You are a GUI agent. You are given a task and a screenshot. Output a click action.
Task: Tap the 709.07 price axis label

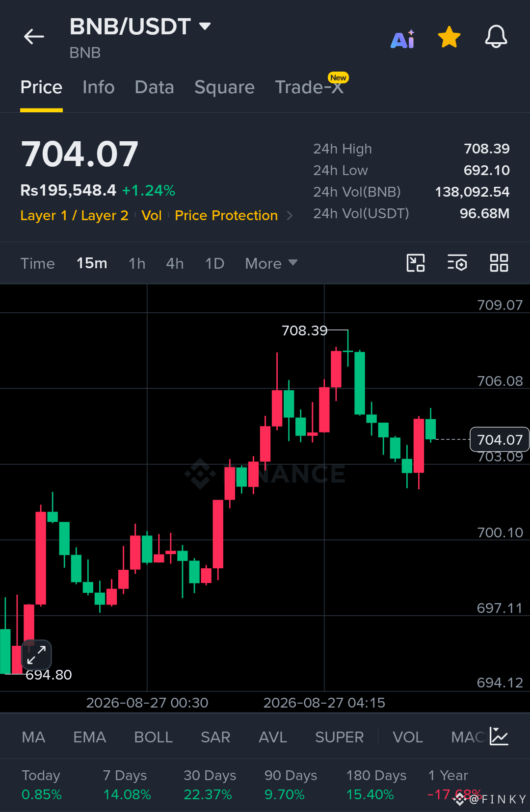click(x=500, y=305)
